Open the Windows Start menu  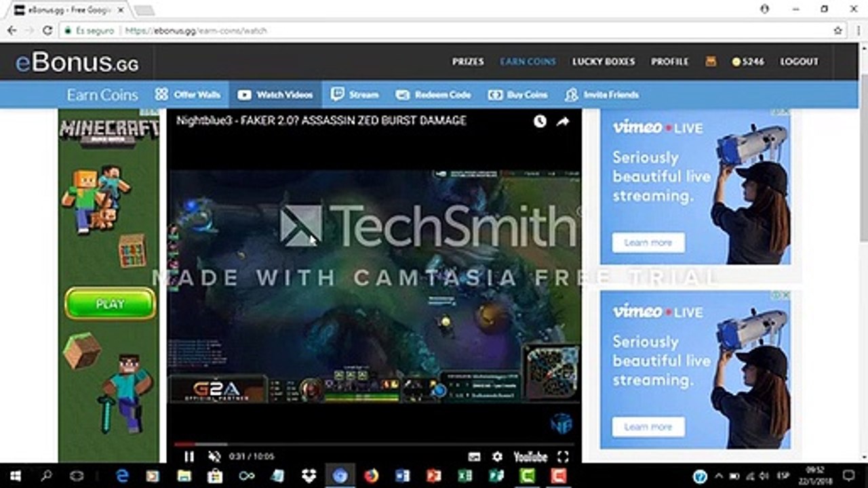click(x=15, y=476)
